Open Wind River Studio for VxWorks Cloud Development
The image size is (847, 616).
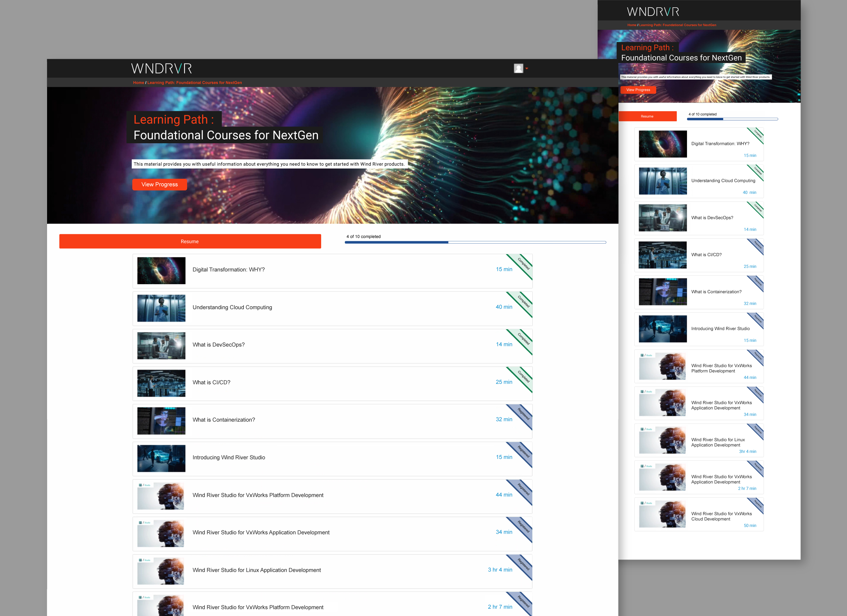coord(721,516)
